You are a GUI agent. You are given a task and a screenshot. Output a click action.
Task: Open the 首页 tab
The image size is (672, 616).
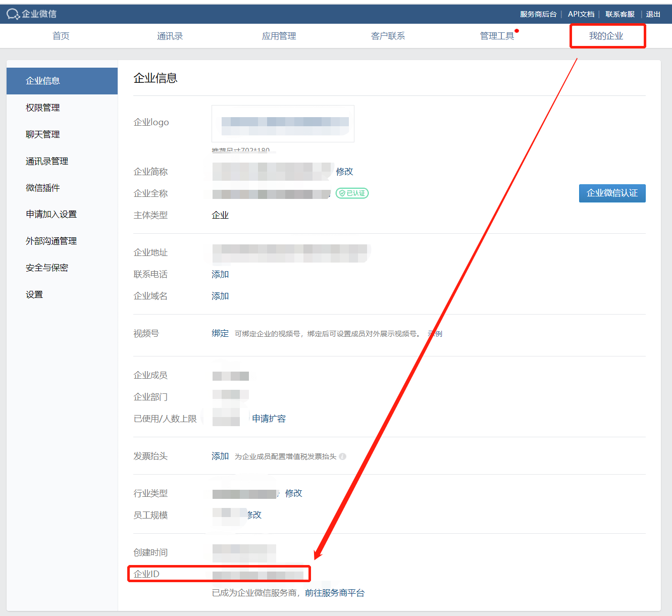pyautogui.click(x=61, y=36)
